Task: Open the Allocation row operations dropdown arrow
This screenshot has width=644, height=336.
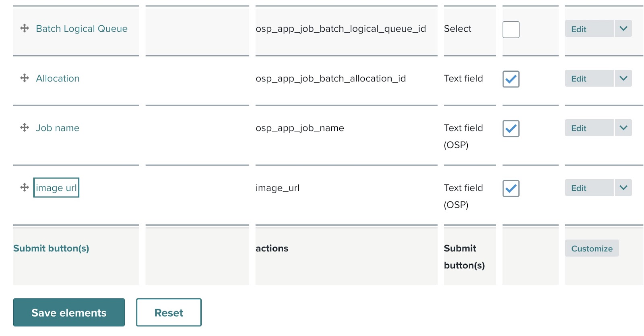Action: (x=623, y=79)
